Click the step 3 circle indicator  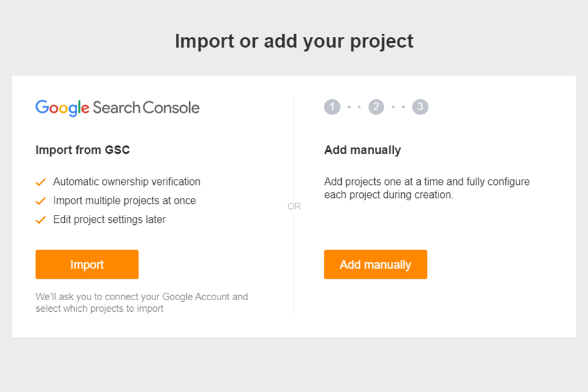(x=420, y=107)
